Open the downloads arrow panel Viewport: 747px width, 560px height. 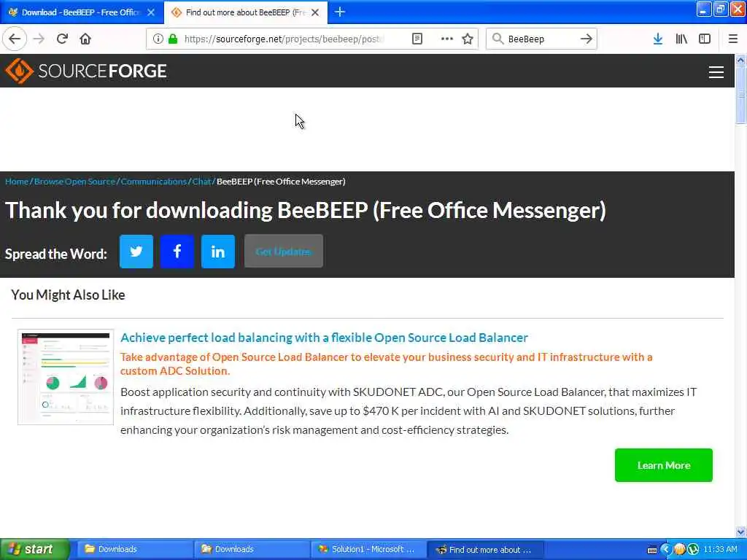[x=658, y=39]
